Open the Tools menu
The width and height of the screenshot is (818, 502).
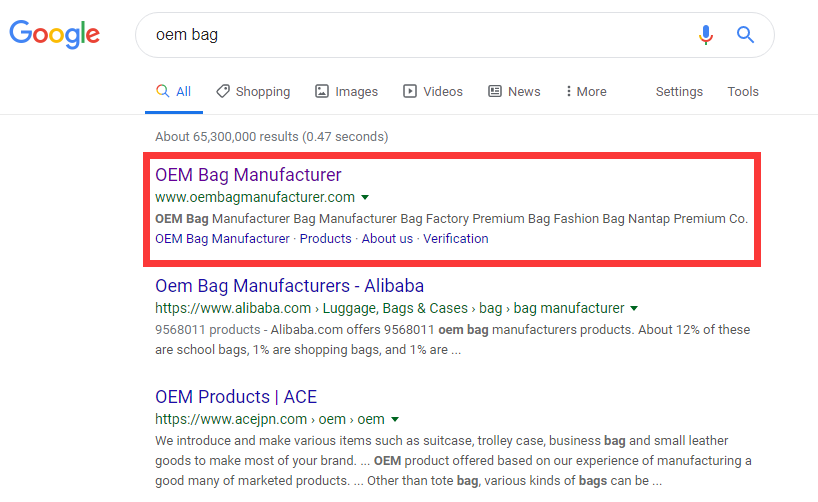click(x=743, y=91)
